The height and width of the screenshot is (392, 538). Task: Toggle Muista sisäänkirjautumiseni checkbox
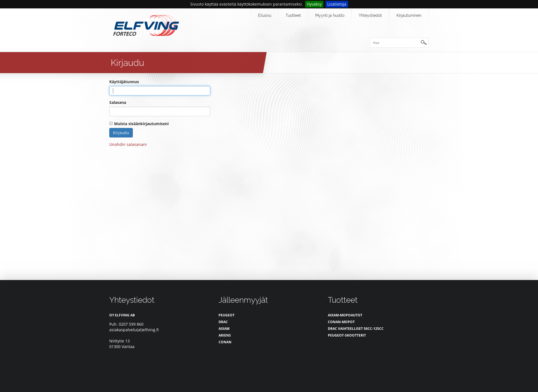pos(111,123)
